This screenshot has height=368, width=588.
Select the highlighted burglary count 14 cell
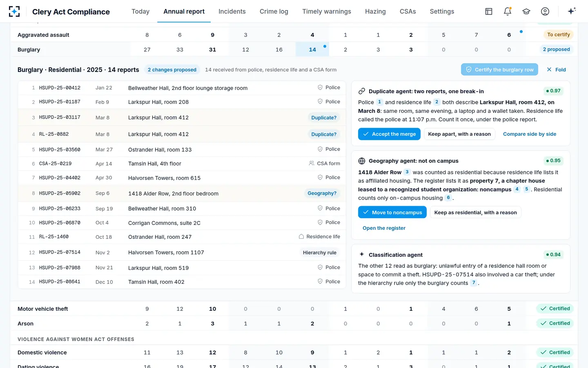[312, 49]
